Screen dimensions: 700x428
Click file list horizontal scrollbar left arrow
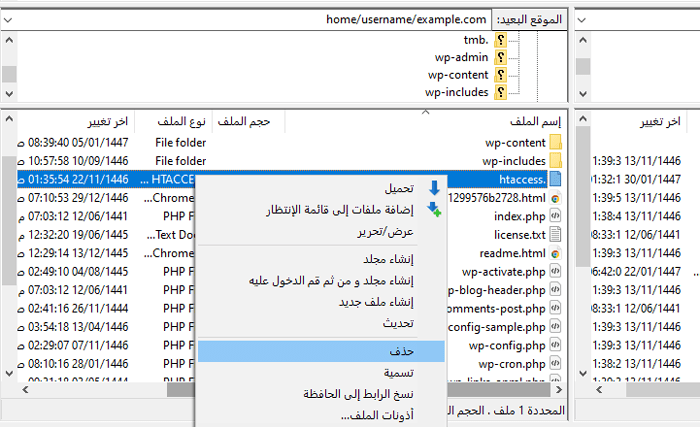[25, 390]
